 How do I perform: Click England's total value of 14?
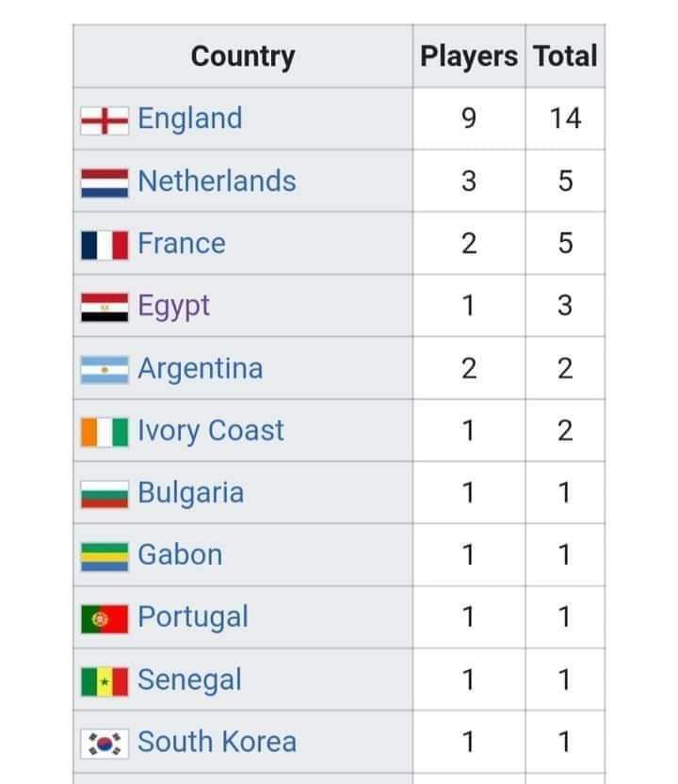565,119
